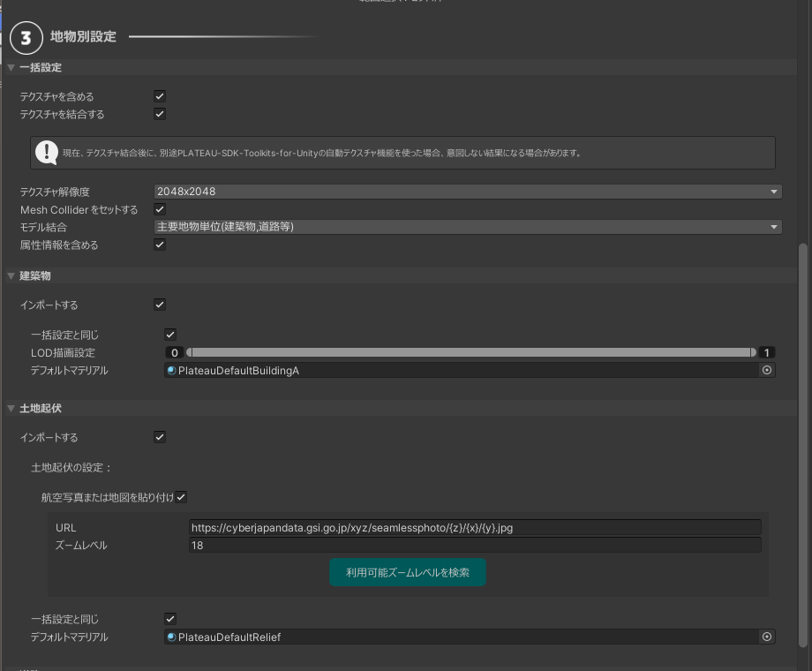Collapse the 一括設定 section
This screenshot has height=671, width=812.
[x=11, y=67]
